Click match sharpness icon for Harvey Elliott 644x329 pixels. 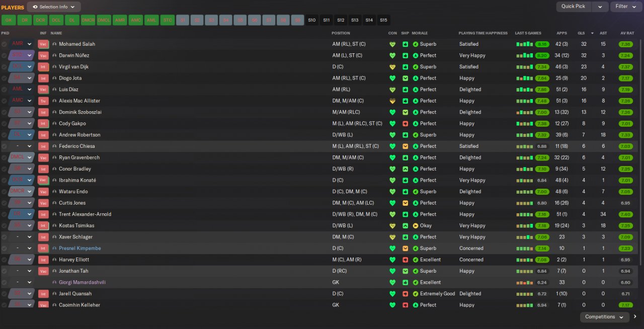(405, 260)
